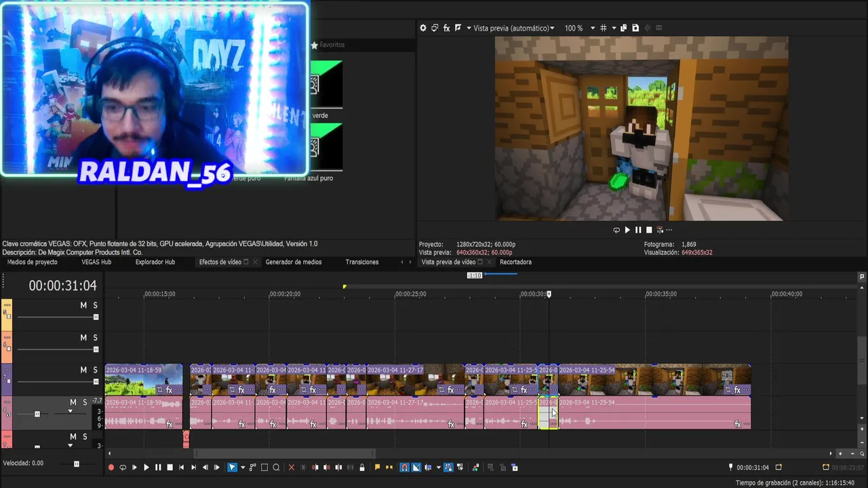
Task: Click the lock event padlock icon
Action: coord(362,468)
